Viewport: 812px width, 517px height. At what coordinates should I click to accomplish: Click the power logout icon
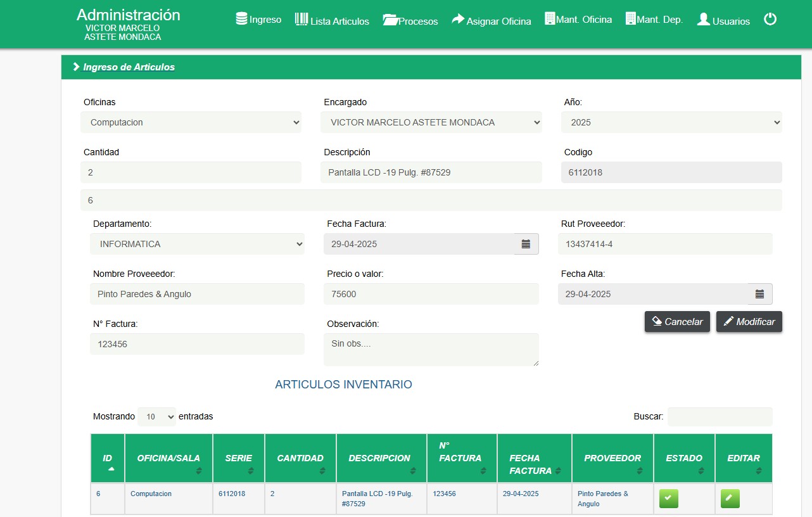tap(770, 19)
